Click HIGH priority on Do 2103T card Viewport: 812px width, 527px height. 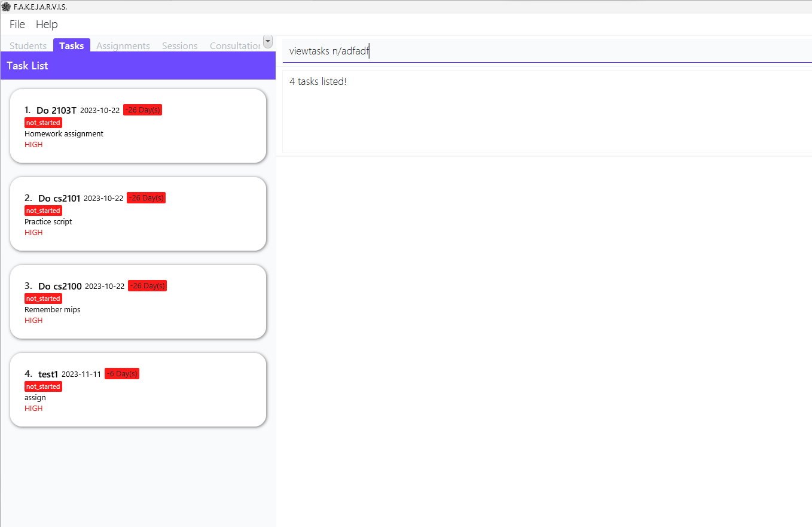click(33, 145)
